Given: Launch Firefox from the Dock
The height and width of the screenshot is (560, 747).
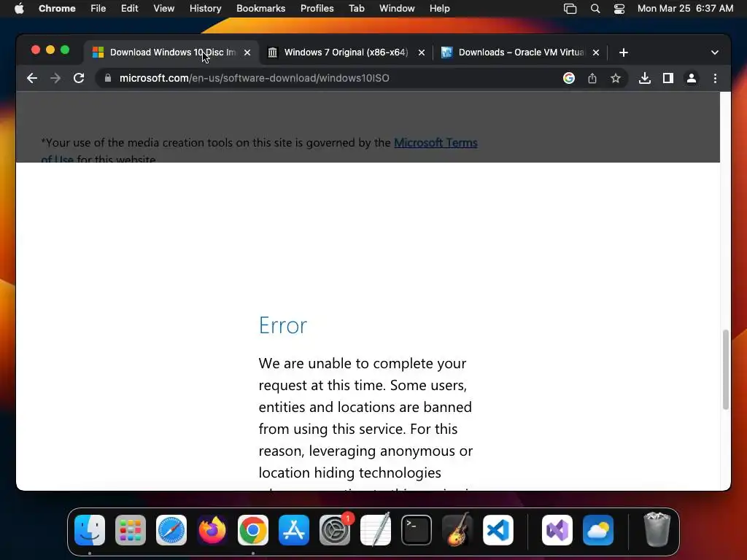Looking at the screenshot, I should tap(212, 530).
